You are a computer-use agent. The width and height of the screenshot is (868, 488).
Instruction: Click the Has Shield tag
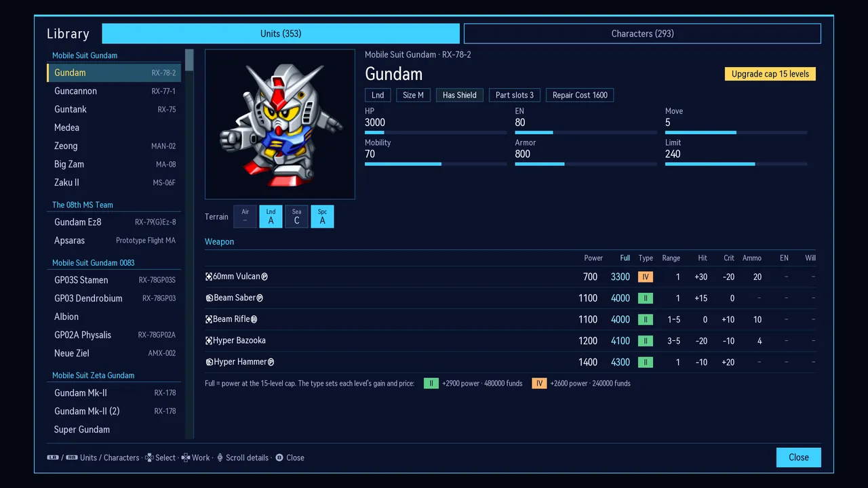tap(460, 95)
